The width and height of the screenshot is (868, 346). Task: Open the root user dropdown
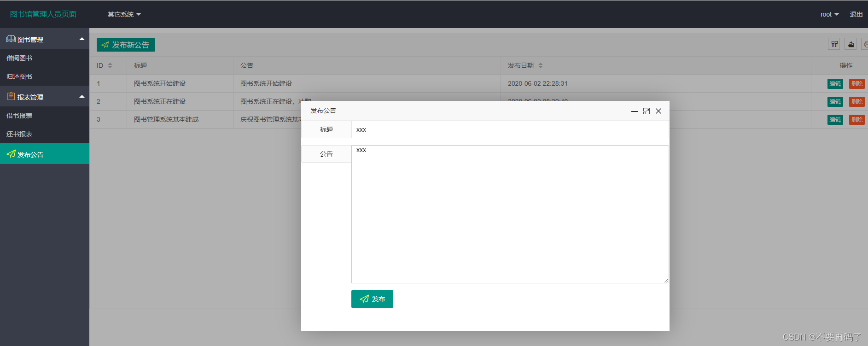tap(830, 14)
